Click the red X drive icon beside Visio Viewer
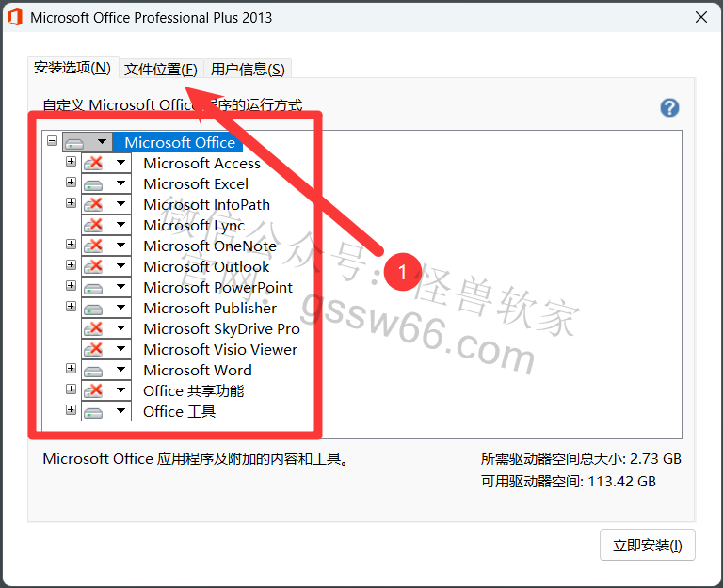 (x=93, y=349)
